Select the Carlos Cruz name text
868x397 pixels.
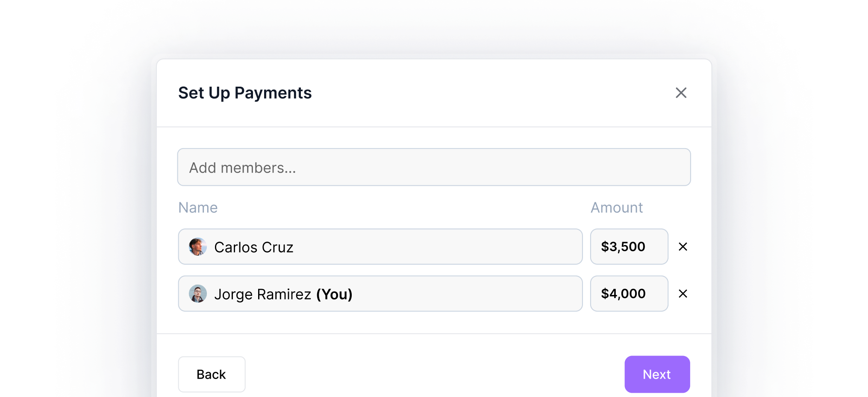point(253,247)
